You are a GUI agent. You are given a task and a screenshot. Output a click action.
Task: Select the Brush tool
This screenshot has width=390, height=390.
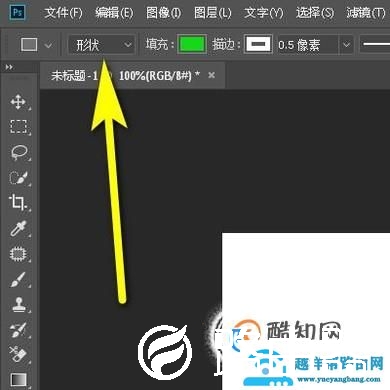[x=18, y=279]
